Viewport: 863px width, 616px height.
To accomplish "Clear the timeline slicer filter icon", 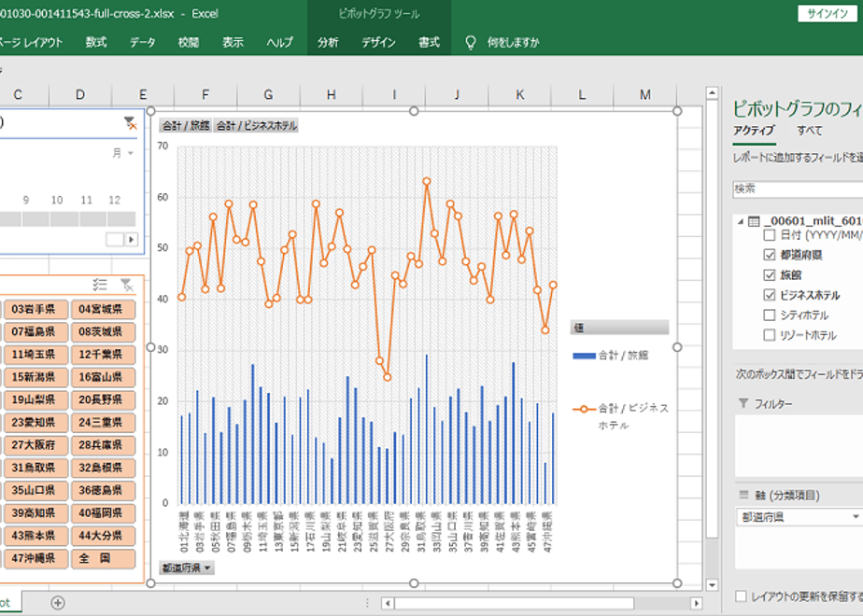I will 131,123.
